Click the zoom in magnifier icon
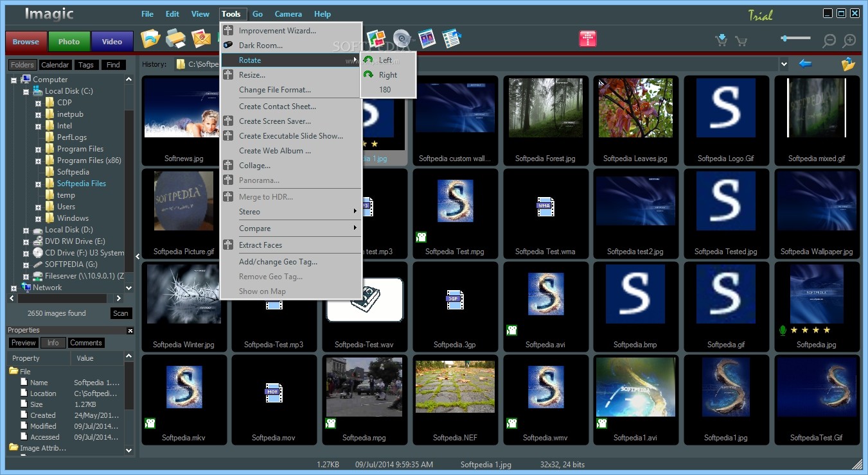Screen dimensions: 868x475 pos(849,40)
